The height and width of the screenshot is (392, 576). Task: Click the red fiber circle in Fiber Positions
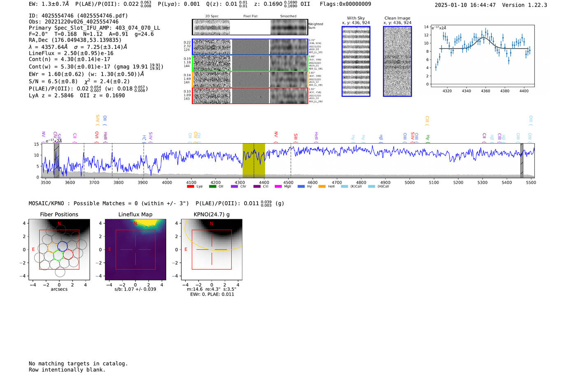68,254
